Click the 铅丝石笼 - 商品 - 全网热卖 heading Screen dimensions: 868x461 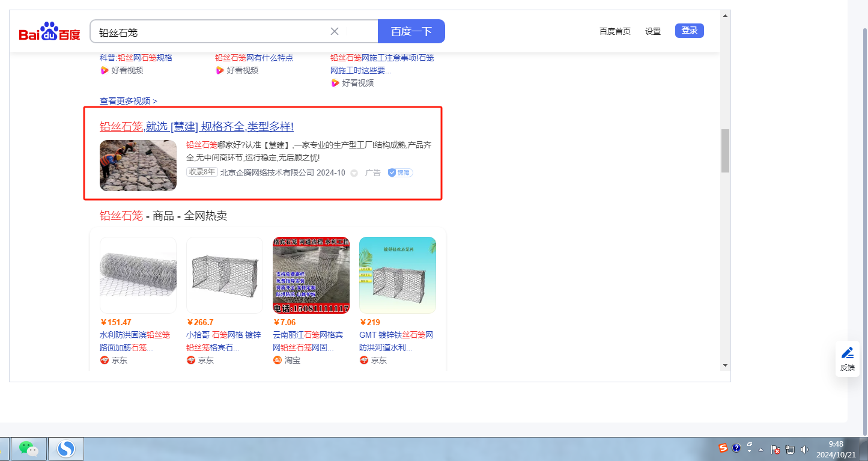[x=163, y=216]
